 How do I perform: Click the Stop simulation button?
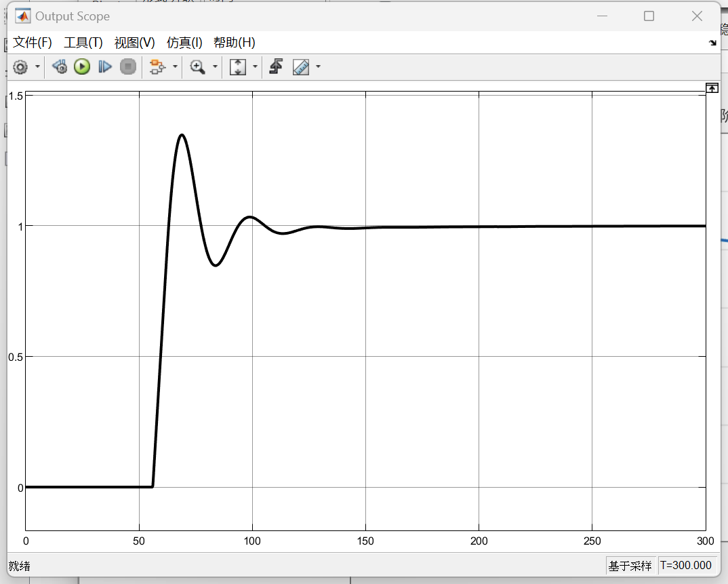128,66
